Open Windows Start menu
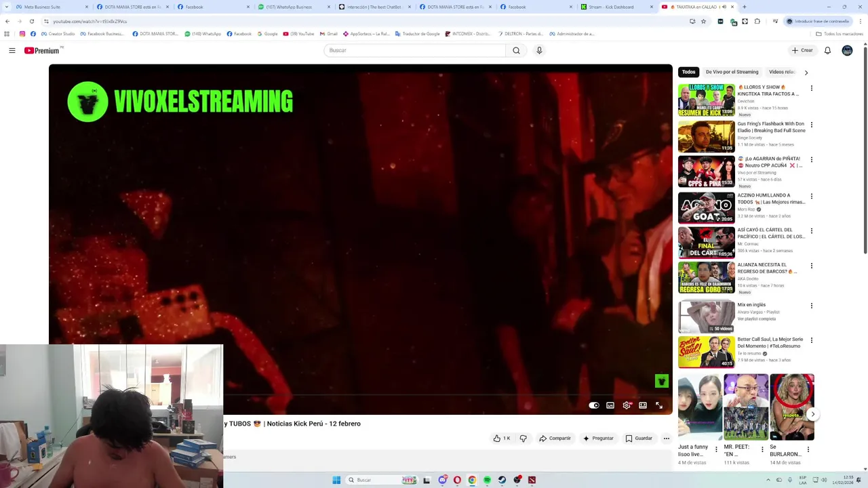The image size is (868, 488). [336, 480]
